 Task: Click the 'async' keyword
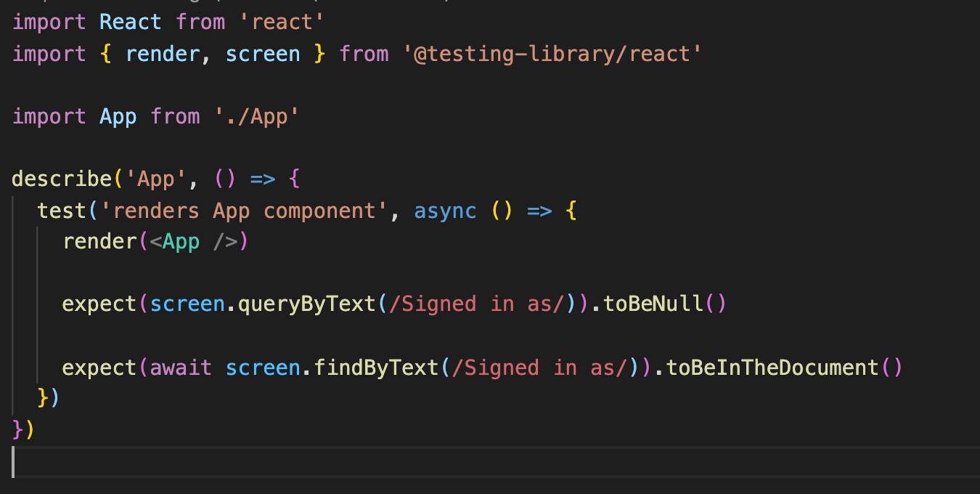444,211
